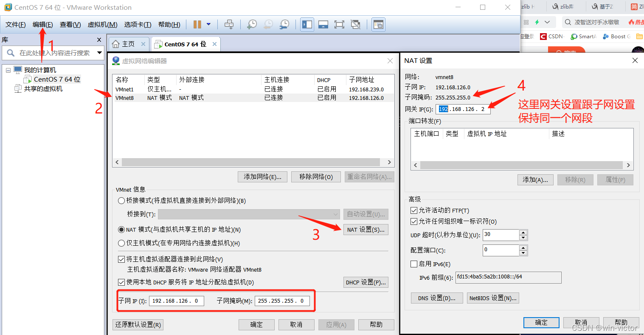Image resolution: width=644 pixels, height=335 pixels.
Task: Click 帮助 in virtual network editor
Action: click(376, 325)
